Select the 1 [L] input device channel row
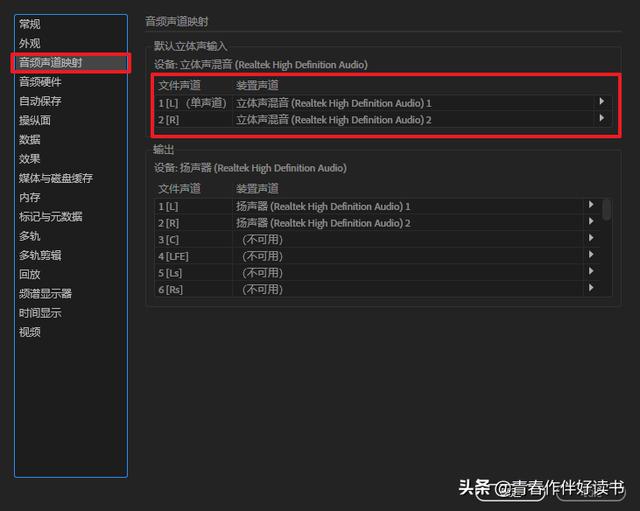 [x=383, y=103]
